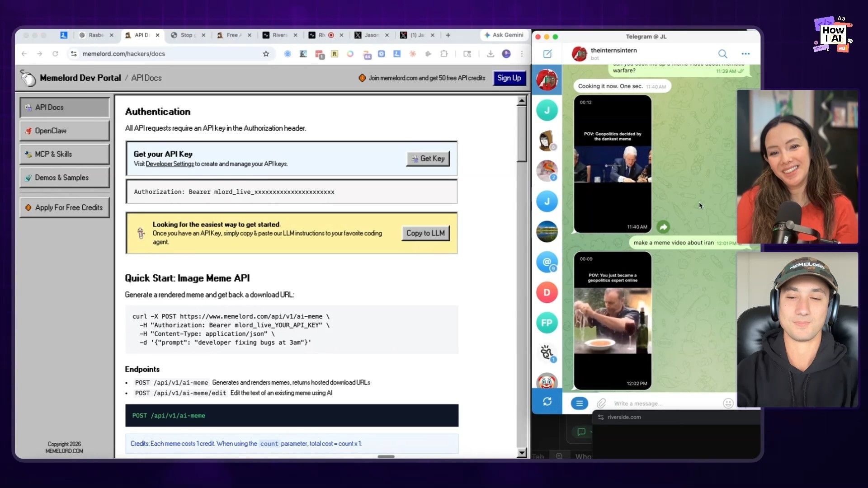The image size is (868, 488).
Task: Open the landscape photo chat avatar
Action: pos(547,232)
